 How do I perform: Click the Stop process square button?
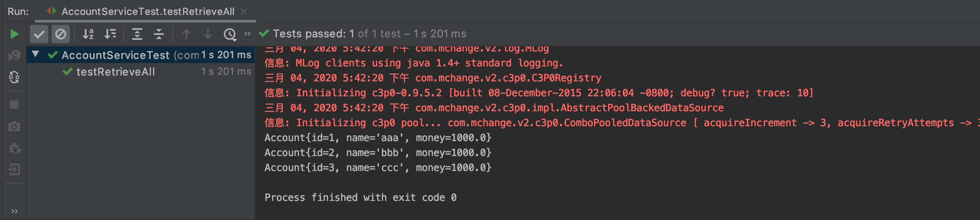pyautogui.click(x=14, y=105)
